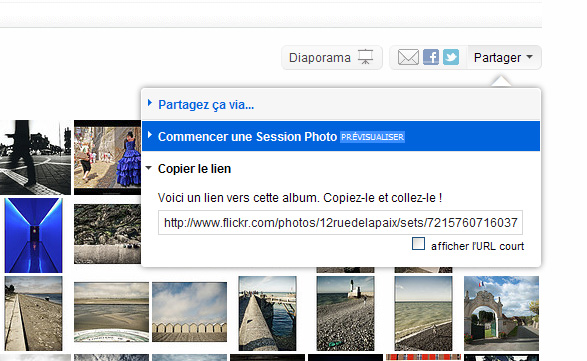Viewport: 587px width, 361px height.
Task: Open the dark rocky shore photo
Action: (107, 234)
